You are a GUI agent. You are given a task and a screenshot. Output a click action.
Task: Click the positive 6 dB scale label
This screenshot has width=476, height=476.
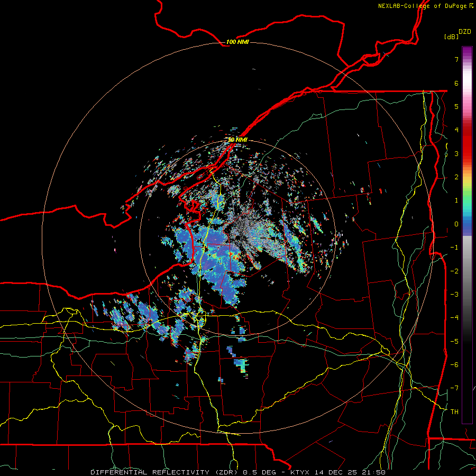(456, 83)
